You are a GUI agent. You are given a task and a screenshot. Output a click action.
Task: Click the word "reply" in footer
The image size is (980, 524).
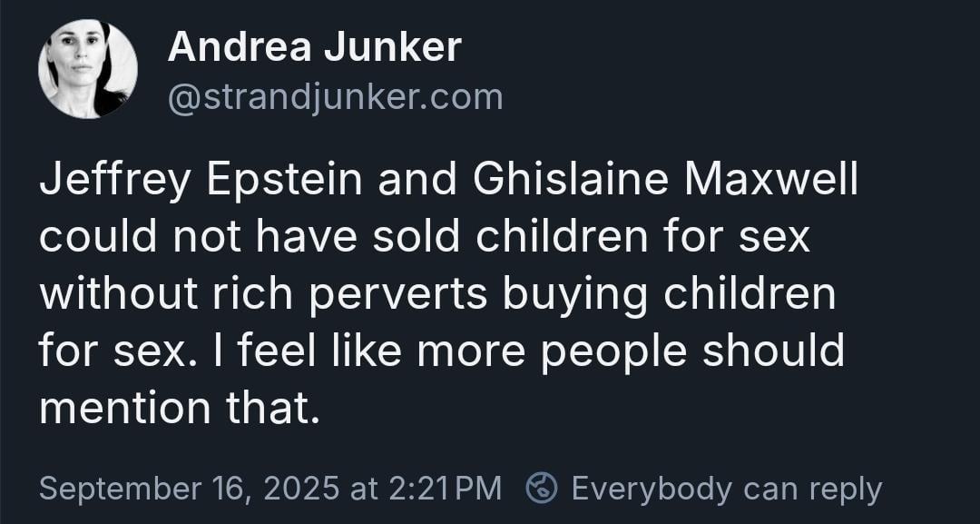click(x=845, y=490)
